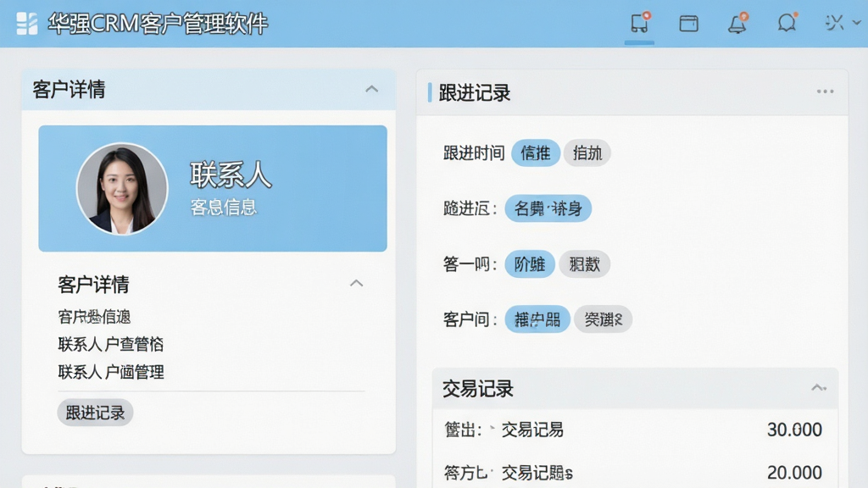Screen dimensions: 868x488
Task: Open the 联系人户查管恪 link
Action: (x=111, y=344)
